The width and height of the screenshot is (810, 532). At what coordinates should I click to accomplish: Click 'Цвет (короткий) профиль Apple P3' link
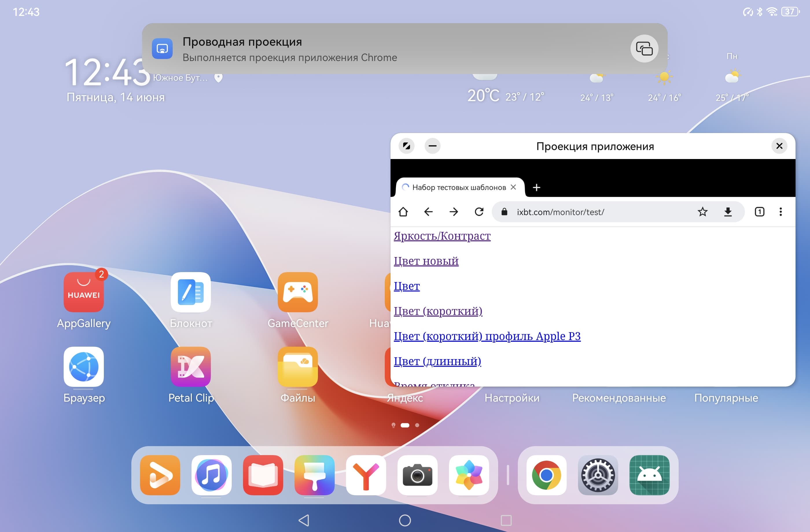pos(487,336)
